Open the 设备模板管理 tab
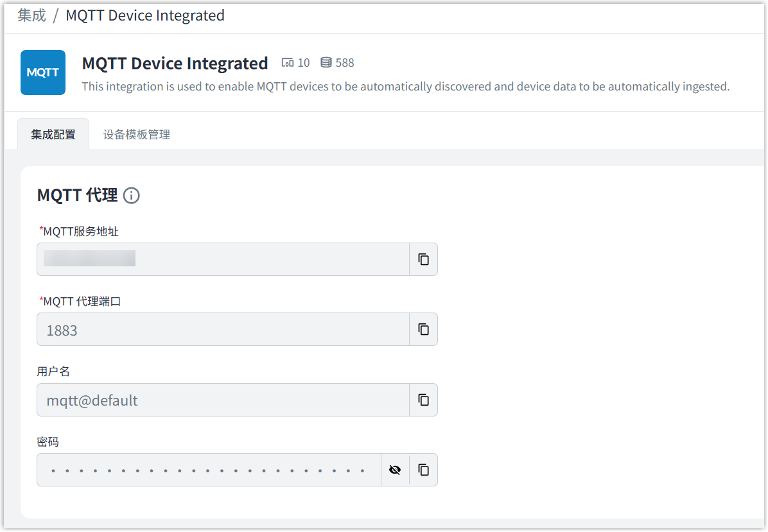The image size is (768, 532). tap(137, 135)
